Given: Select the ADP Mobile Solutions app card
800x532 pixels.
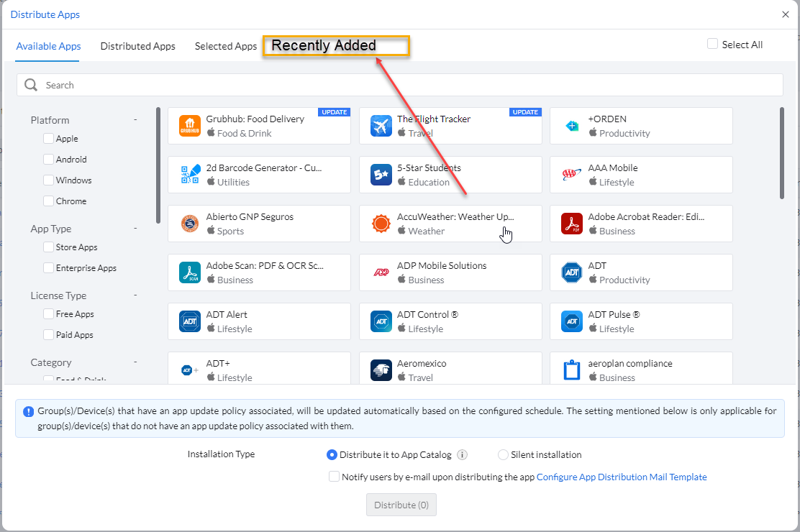Looking at the screenshot, I should 450,272.
